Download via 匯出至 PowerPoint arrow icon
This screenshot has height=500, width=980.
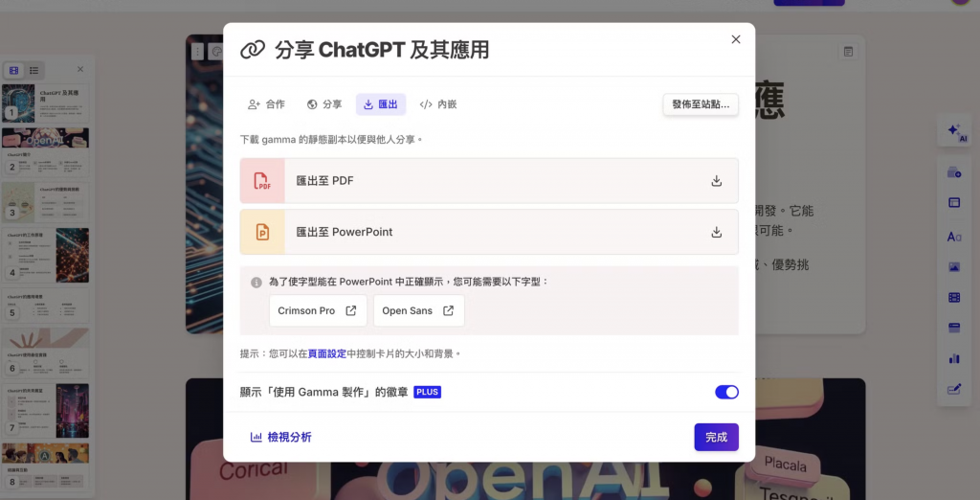pos(716,232)
